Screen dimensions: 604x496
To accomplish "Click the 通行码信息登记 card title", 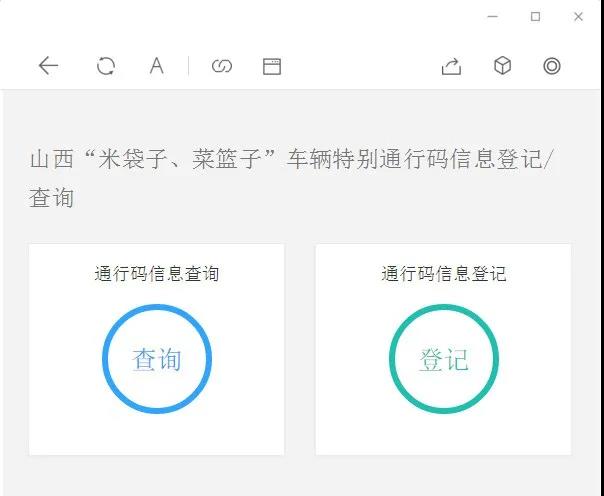I will coord(443,273).
